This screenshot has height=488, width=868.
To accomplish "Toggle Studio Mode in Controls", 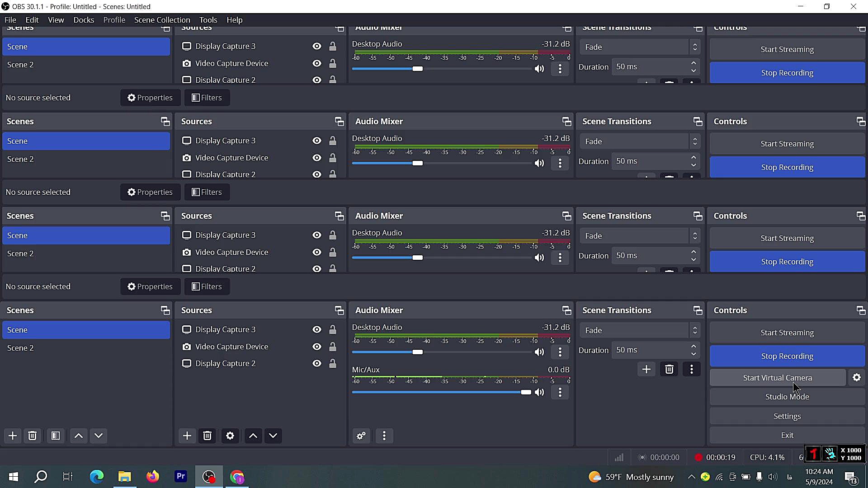I will coord(787,397).
